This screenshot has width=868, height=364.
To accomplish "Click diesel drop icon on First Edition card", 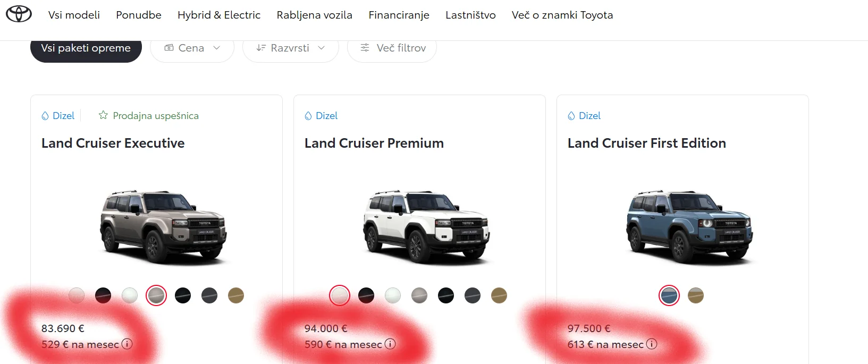I will 571,116.
